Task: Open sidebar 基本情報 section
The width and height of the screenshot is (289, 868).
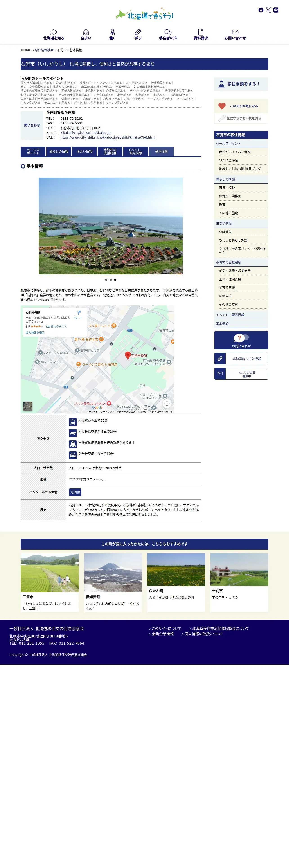Action: (x=241, y=324)
